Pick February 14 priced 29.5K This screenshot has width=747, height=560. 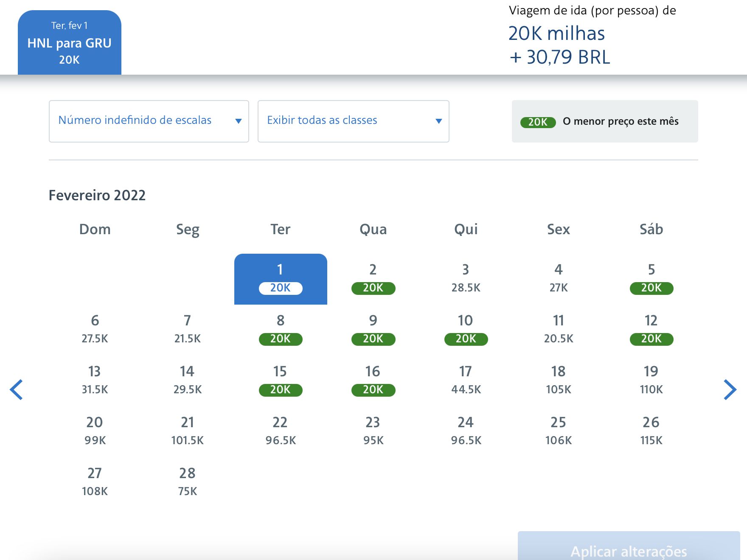point(188,381)
